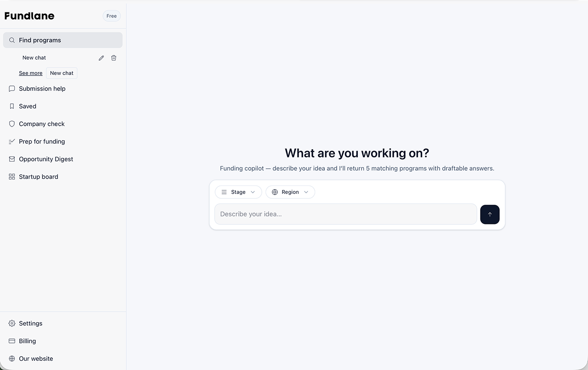Viewport: 588px width, 370px height.
Task: Open the Opportunity Digest mail icon
Action: [11, 159]
